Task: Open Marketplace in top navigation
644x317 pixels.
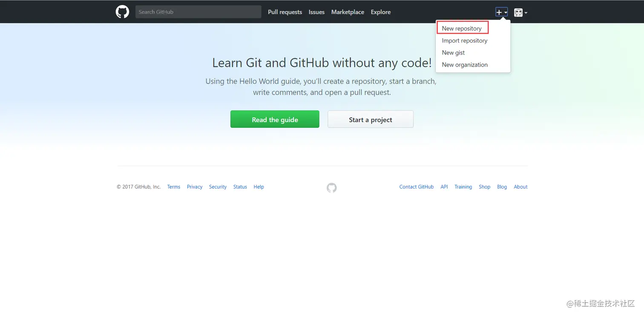Action: pyautogui.click(x=348, y=12)
